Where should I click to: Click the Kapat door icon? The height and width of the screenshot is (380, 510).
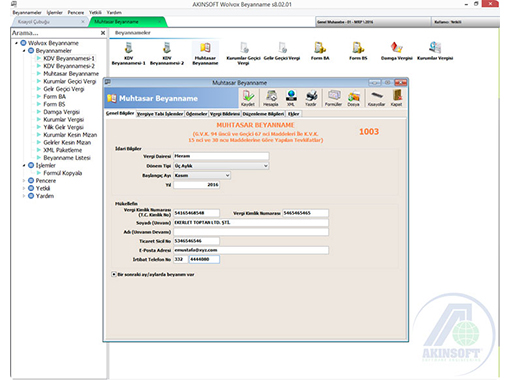point(396,98)
